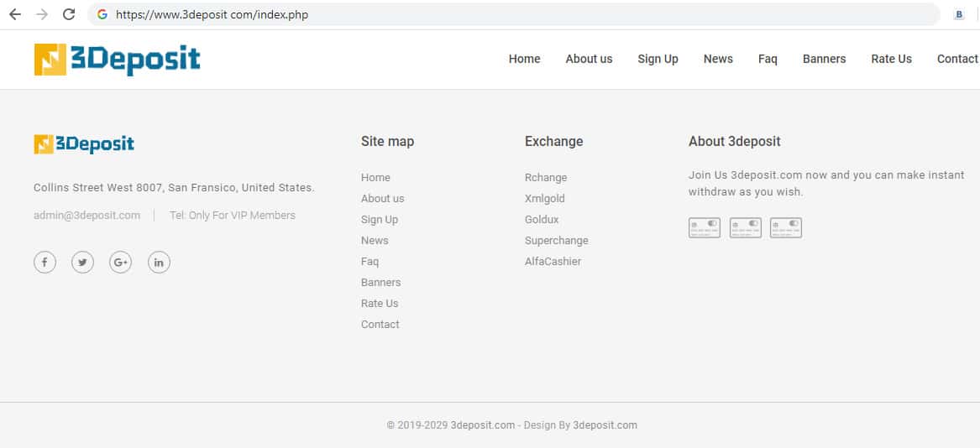The height and width of the screenshot is (448, 980).
Task: Select Sign Up in header menu
Action: pos(658,59)
